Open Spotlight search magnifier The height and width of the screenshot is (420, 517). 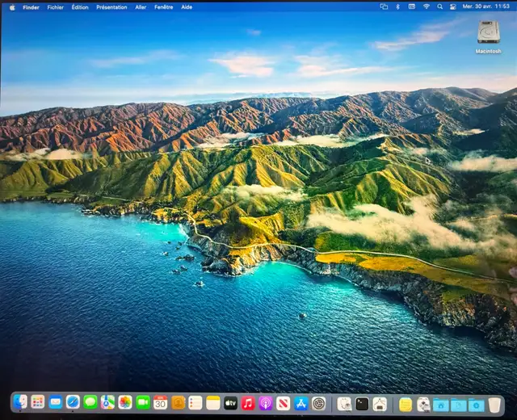click(x=439, y=6)
